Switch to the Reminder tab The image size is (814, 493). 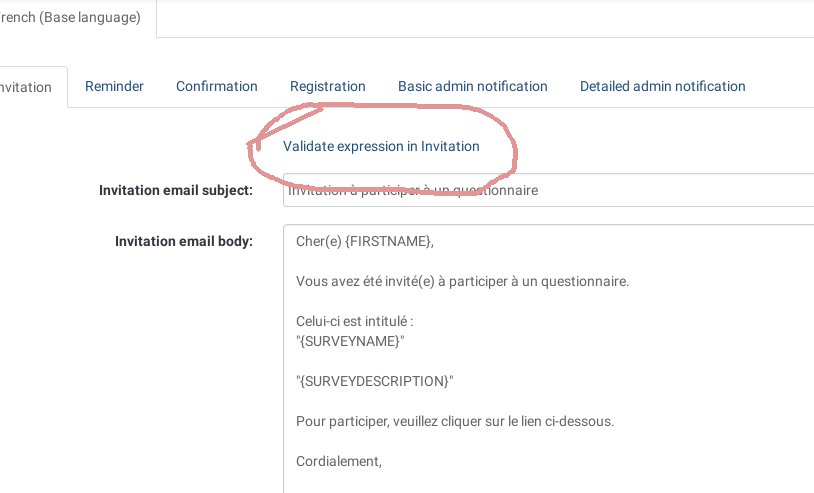(x=114, y=87)
